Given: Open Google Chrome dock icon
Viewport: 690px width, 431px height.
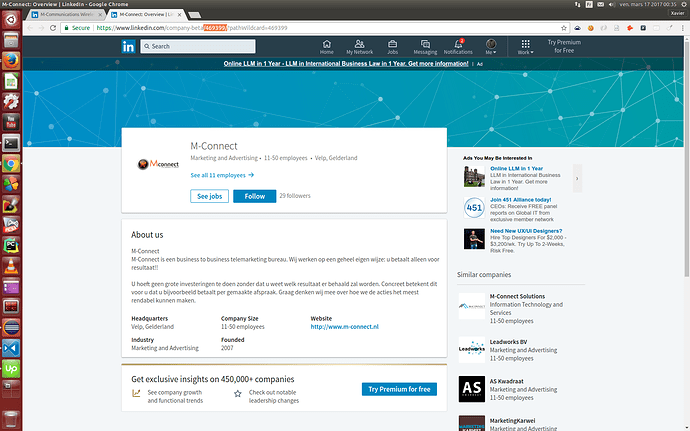Looking at the screenshot, I should [x=11, y=164].
